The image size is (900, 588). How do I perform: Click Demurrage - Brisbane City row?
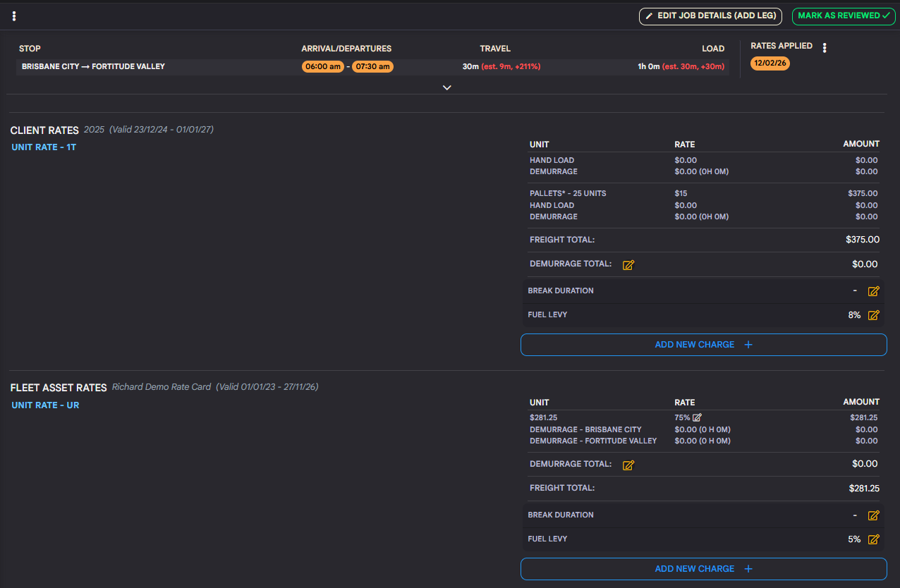pyautogui.click(x=704, y=429)
